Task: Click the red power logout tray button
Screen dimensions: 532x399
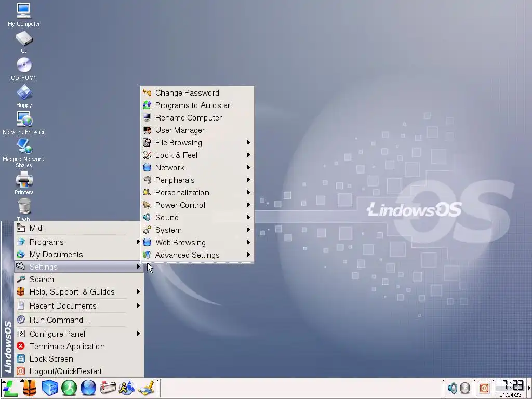Action: (484, 388)
